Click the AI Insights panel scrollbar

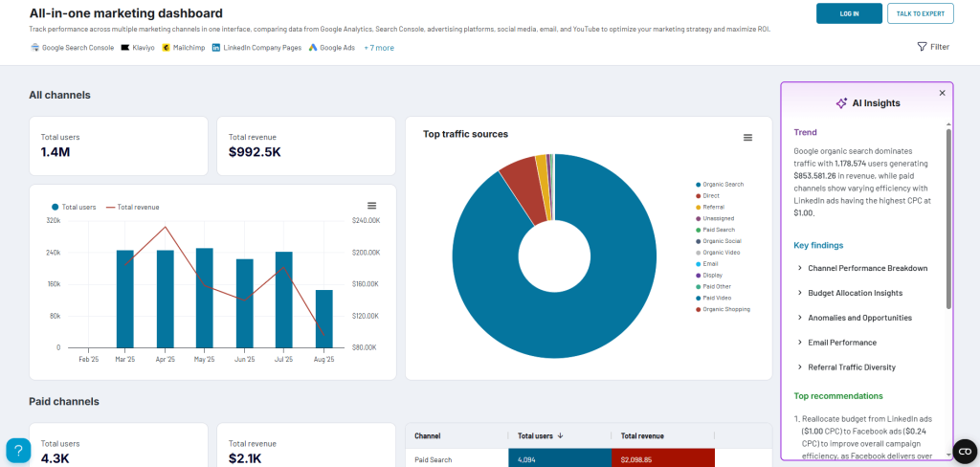(948, 218)
